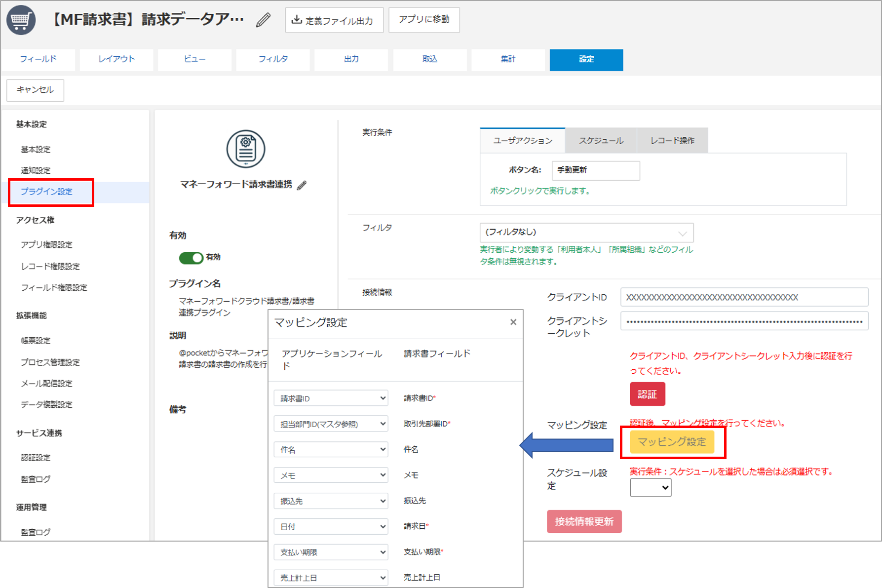Open the スケジュール設定 dropdown
This screenshot has width=882, height=588.
click(x=651, y=488)
